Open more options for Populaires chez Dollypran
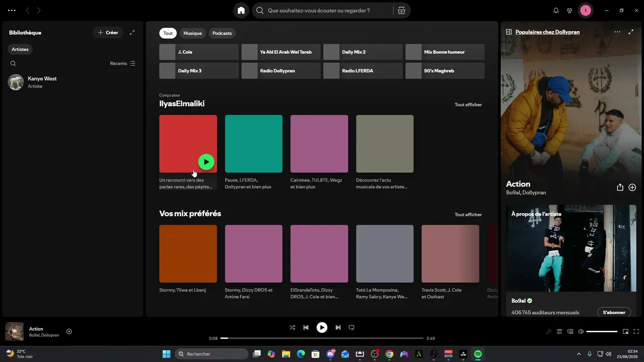The width and height of the screenshot is (644, 362). point(617,32)
